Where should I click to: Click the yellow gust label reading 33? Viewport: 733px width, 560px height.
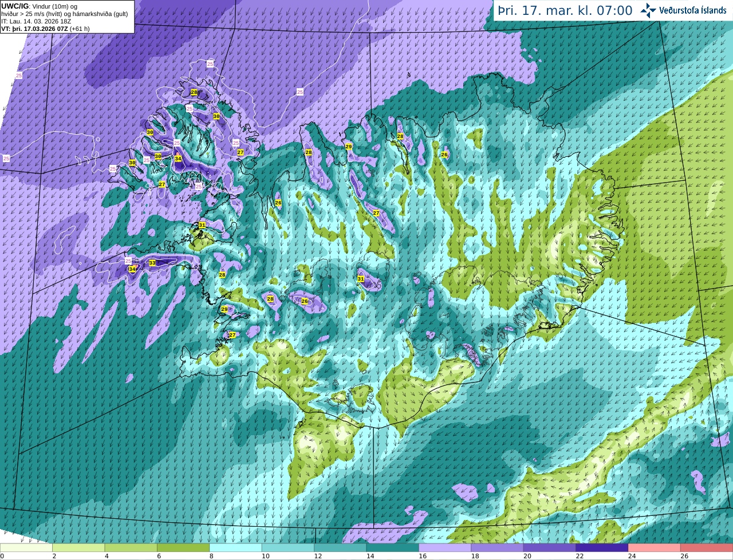pos(152,263)
